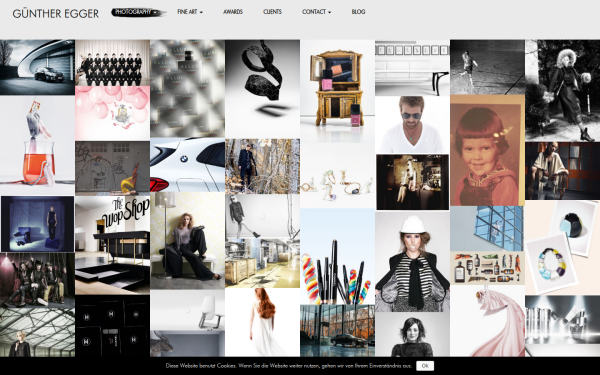Expand the Contact dropdown

(316, 12)
